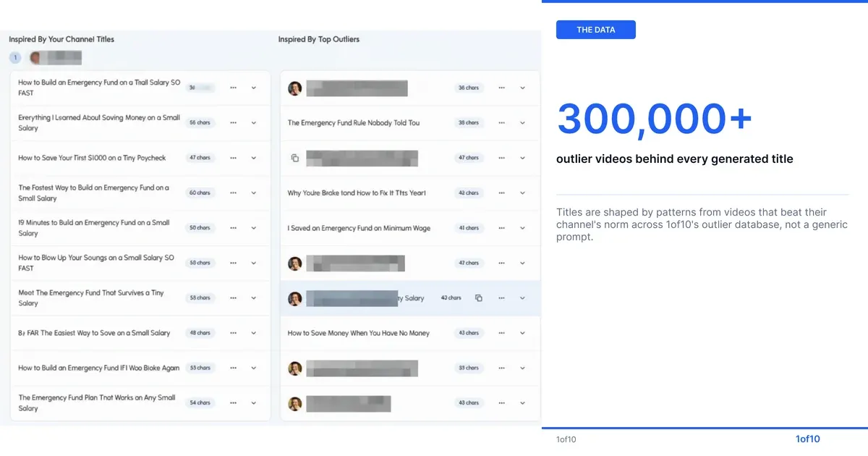
Task: Select title 'I Saved an Emergency Fund on Minimum Wage'
Action: (359, 228)
